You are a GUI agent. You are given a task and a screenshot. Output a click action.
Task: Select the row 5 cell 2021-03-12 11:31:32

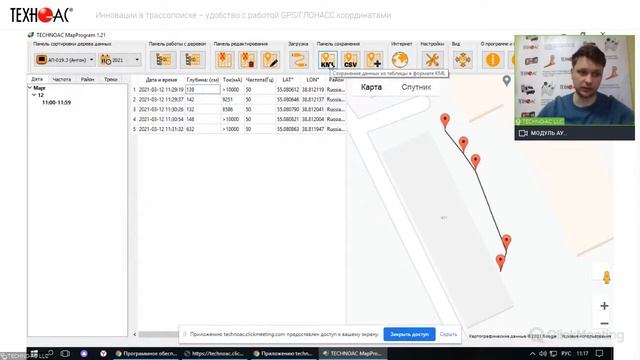click(161, 129)
